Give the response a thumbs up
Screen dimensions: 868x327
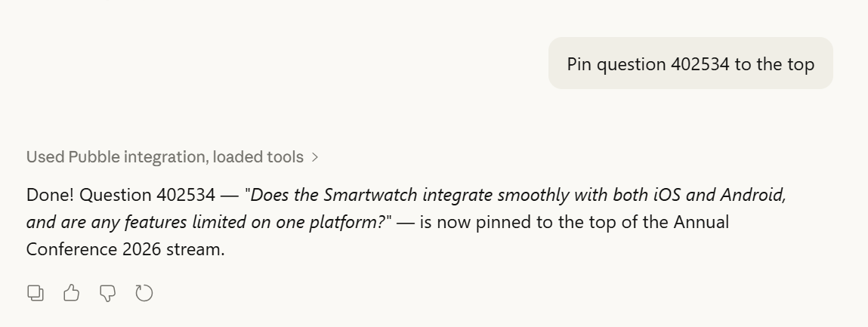pyautogui.click(x=71, y=293)
